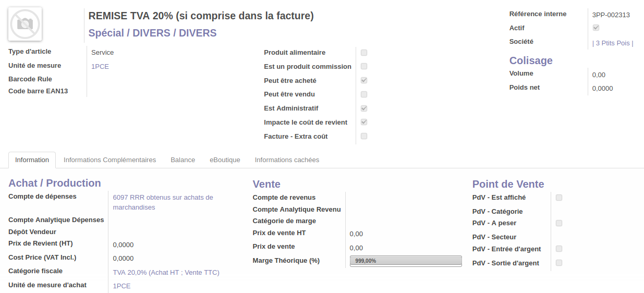Screen dimensions: 644x293
Task: Check the PdV - A peser box
Action: 559,223
